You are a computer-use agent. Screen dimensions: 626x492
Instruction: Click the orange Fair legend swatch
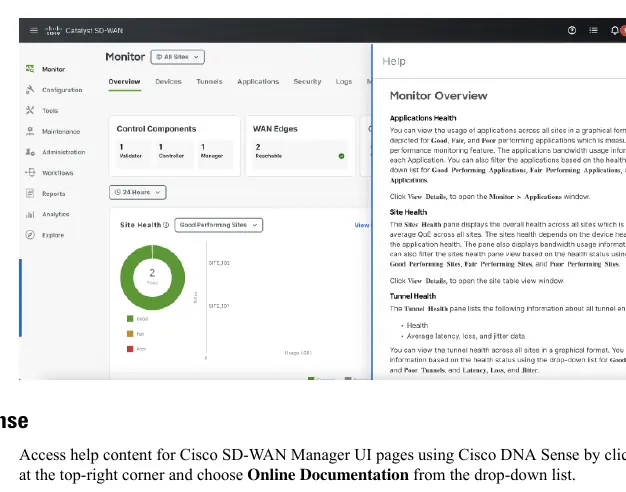(130, 333)
